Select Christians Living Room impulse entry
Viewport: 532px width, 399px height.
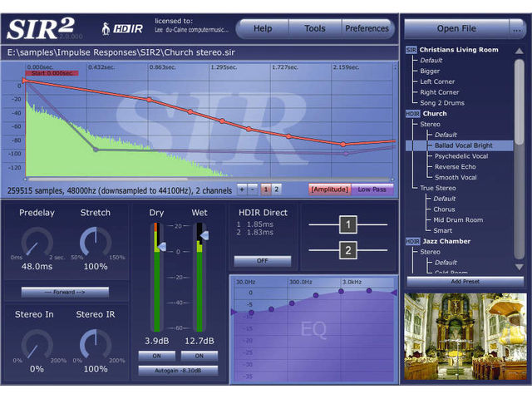[x=459, y=50]
